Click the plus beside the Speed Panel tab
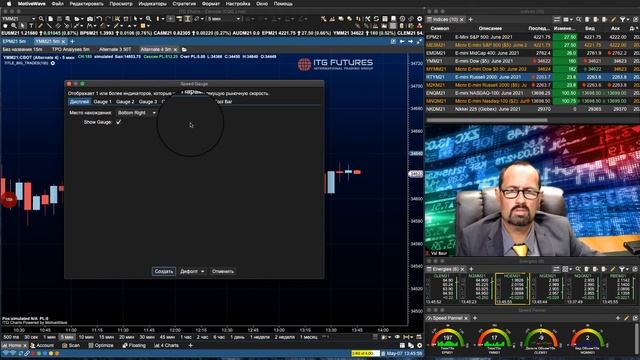640x360 pixels. click(475, 318)
